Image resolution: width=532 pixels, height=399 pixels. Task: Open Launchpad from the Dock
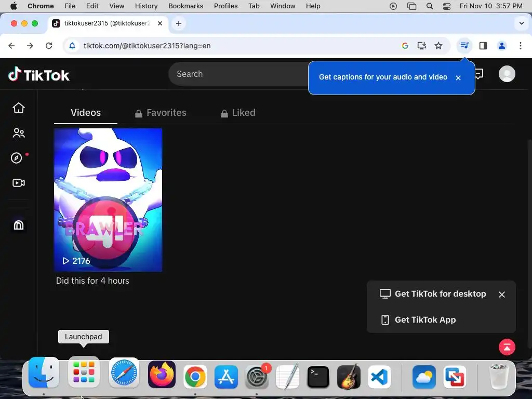[84, 373]
